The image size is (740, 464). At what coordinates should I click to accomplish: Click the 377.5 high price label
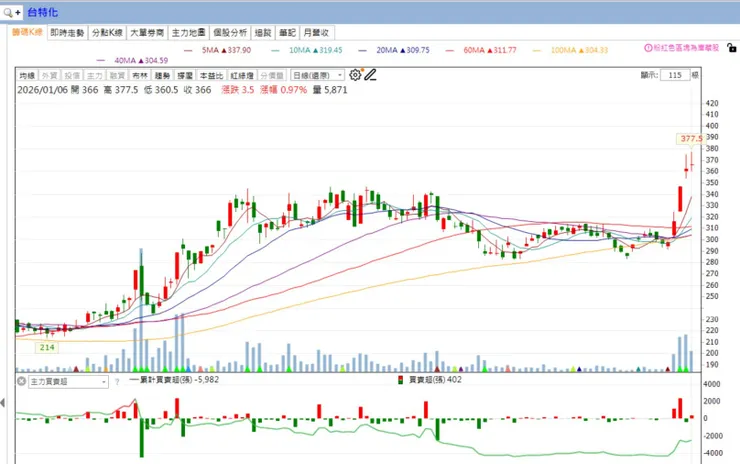coord(690,138)
